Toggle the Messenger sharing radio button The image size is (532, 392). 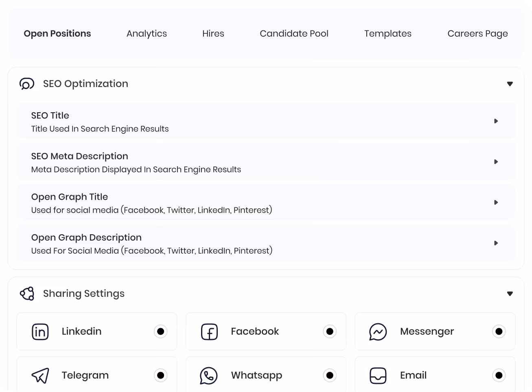tap(499, 331)
